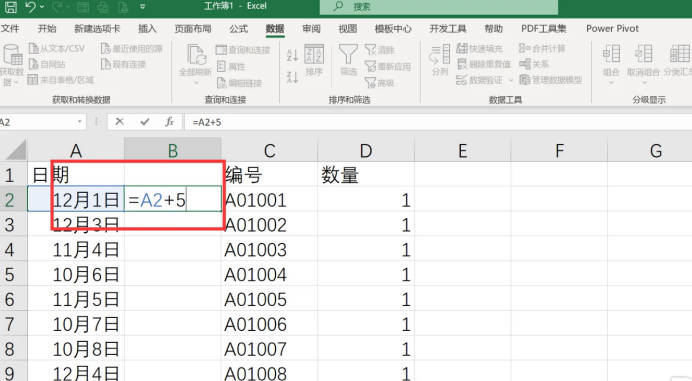Click the 分类汇总 subtotal icon
Screen dimensions: 692x381
click(x=680, y=54)
